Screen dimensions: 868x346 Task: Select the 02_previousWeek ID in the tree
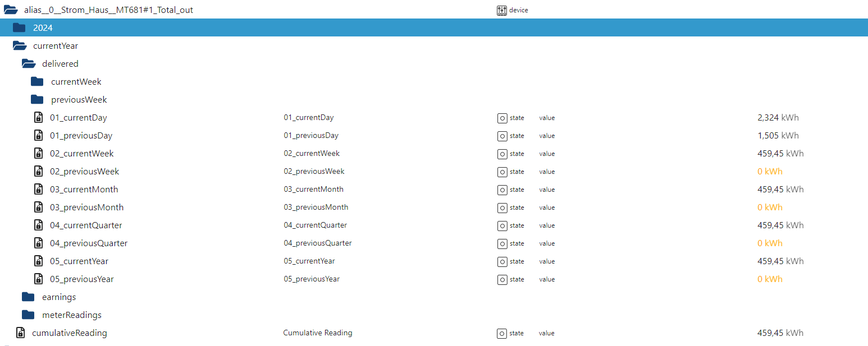click(x=85, y=172)
